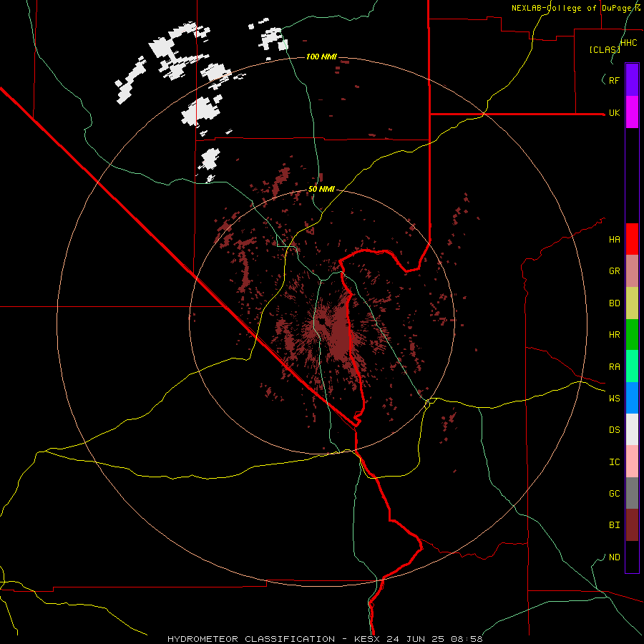The width and height of the screenshot is (644, 644).
Task: Click the HR green legend swatch
Action: [632, 335]
